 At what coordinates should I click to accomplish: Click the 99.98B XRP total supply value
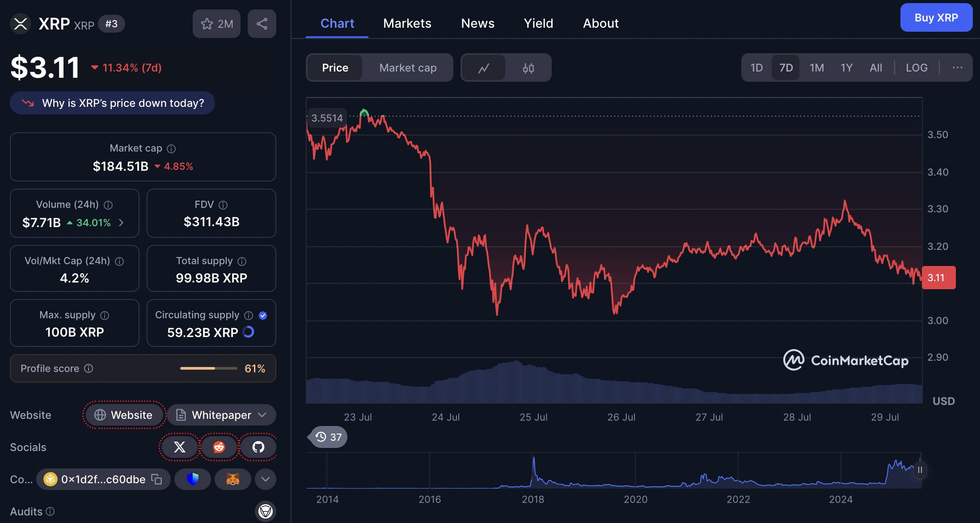[211, 278]
